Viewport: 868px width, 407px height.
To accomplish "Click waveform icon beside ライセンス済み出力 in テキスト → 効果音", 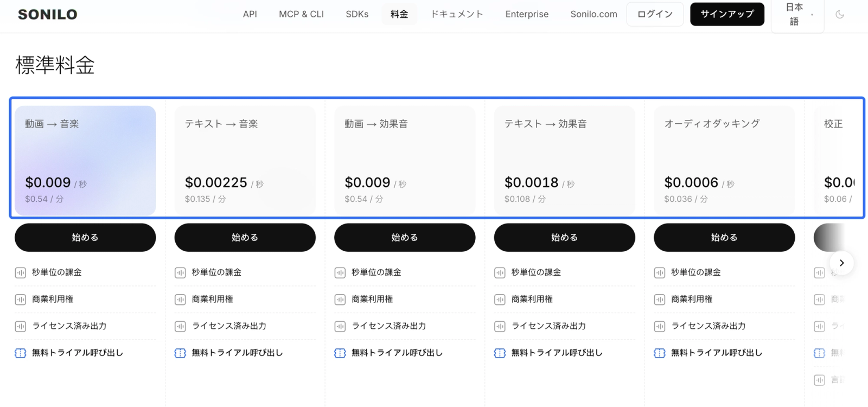I will point(500,326).
